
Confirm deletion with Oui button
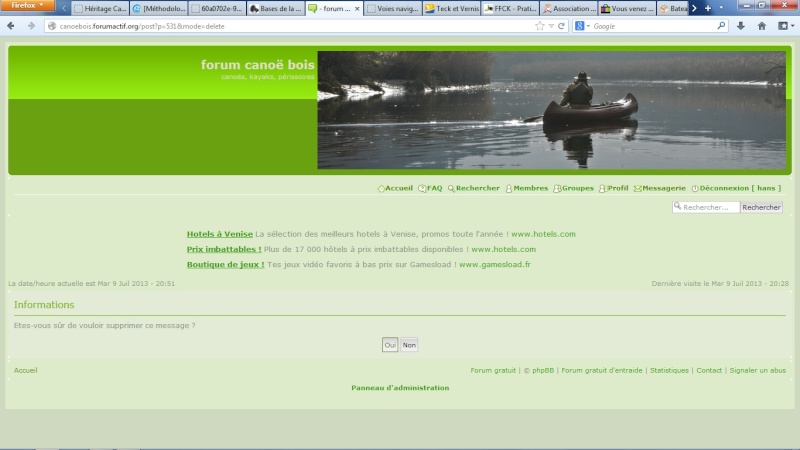coord(390,345)
